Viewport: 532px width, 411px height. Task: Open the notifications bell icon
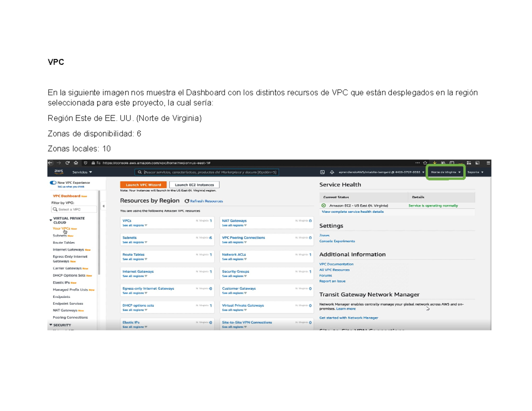pyautogui.click(x=332, y=172)
